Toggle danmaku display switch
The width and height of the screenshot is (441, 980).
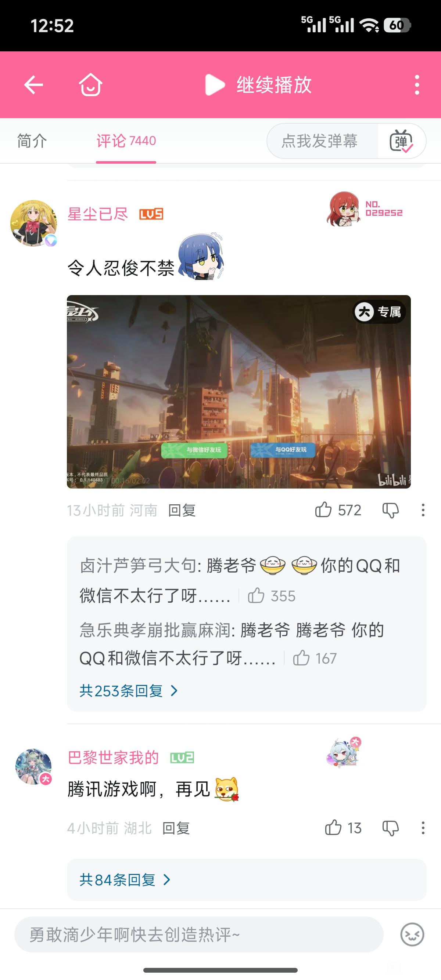(401, 141)
